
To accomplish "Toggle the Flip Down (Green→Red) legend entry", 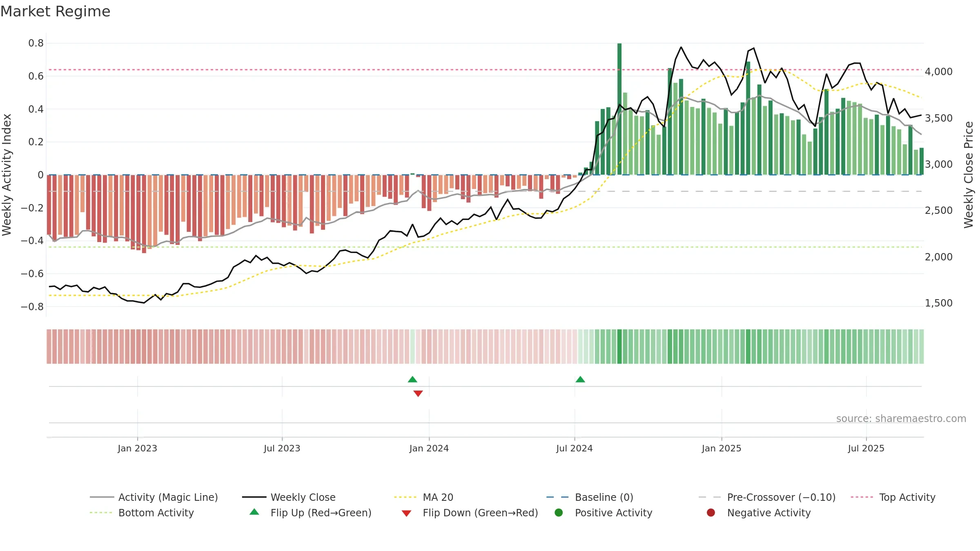I will [470, 513].
